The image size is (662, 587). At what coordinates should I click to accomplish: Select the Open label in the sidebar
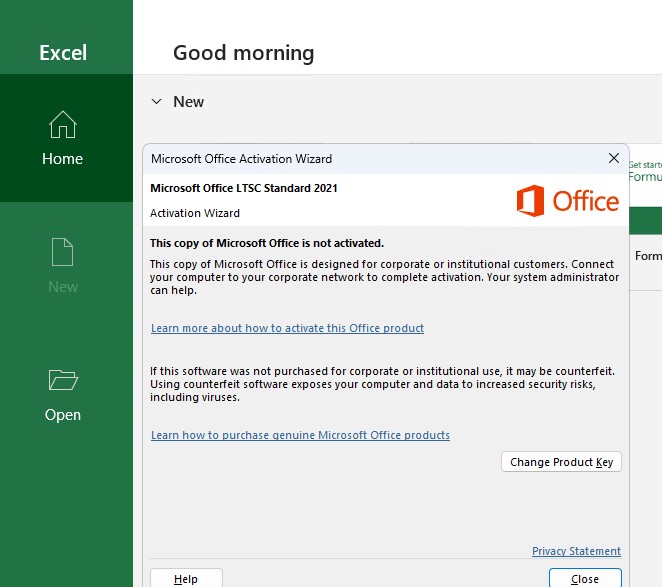click(62, 415)
